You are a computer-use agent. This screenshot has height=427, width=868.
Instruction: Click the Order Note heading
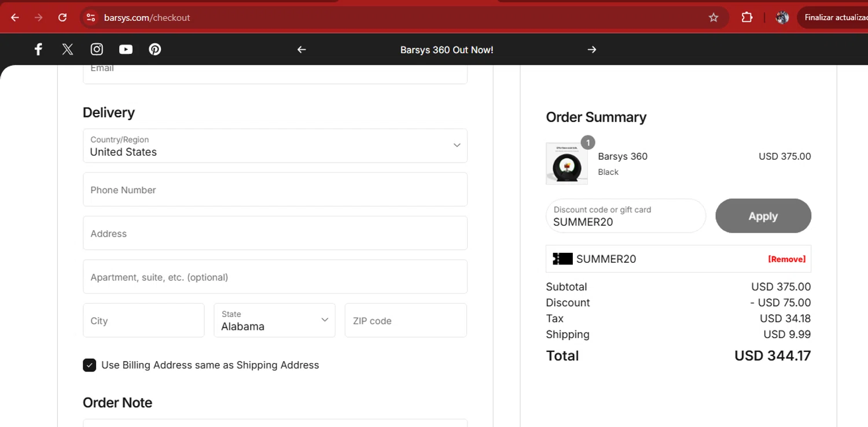coord(117,403)
